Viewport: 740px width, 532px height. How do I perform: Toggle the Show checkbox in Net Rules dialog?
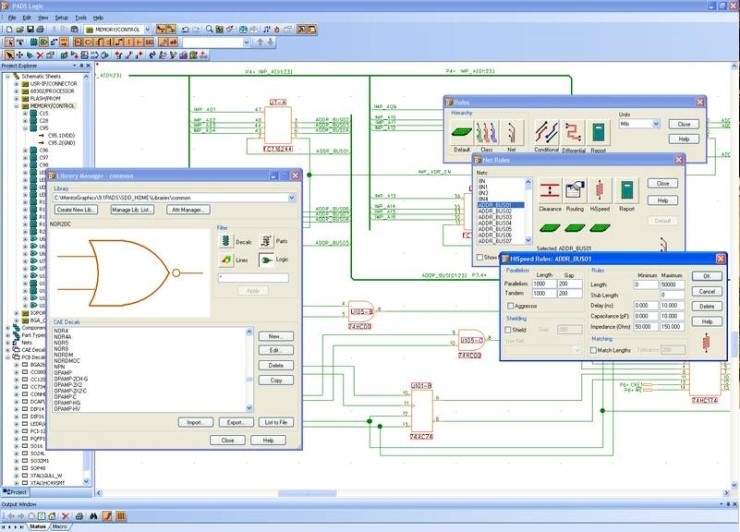(480, 257)
